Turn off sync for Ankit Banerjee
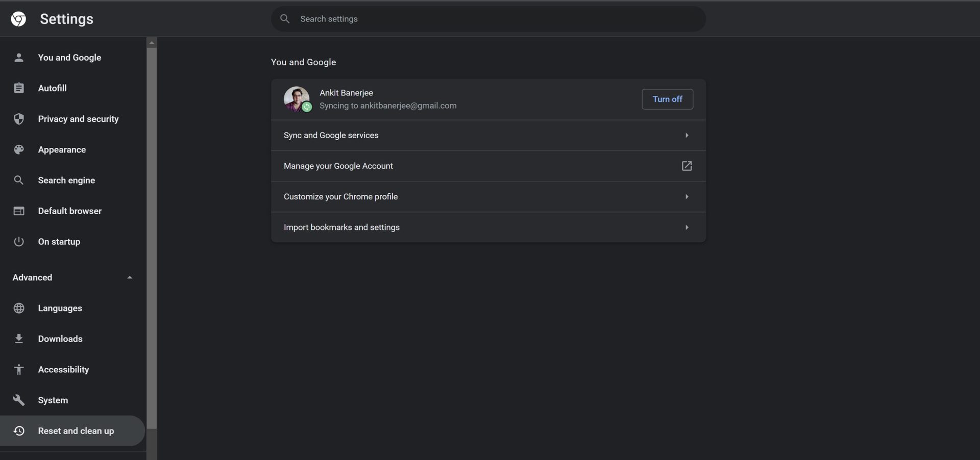The height and width of the screenshot is (460, 980). pyautogui.click(x=667, y=99)
